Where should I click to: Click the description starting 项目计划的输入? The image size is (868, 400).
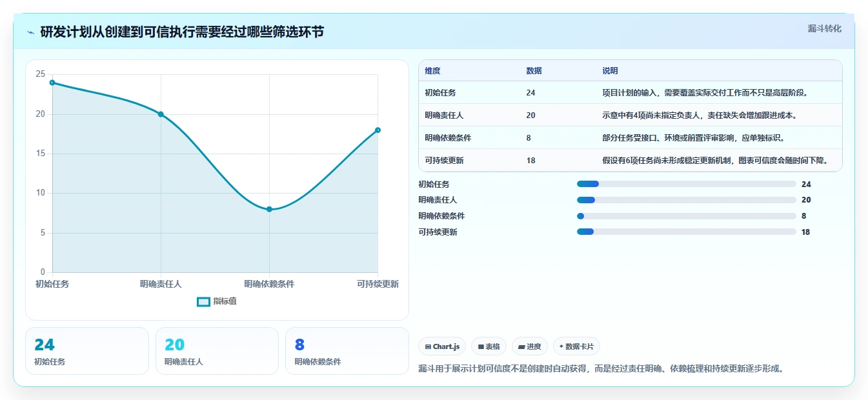705,93
